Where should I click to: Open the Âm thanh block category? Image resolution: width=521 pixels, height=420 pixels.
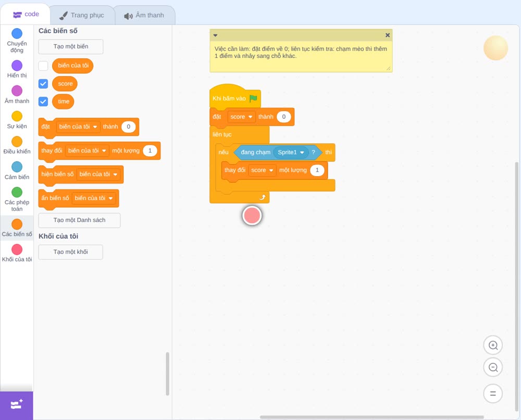point(17,94)
